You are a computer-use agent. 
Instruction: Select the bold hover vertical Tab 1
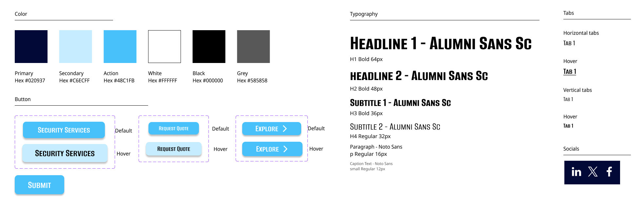coord(568,126)
